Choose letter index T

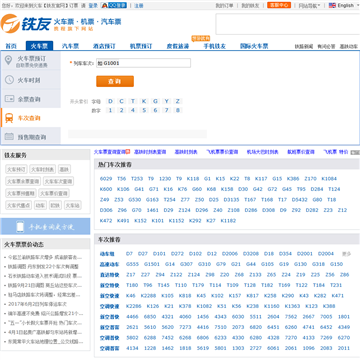tap(133, 101)
